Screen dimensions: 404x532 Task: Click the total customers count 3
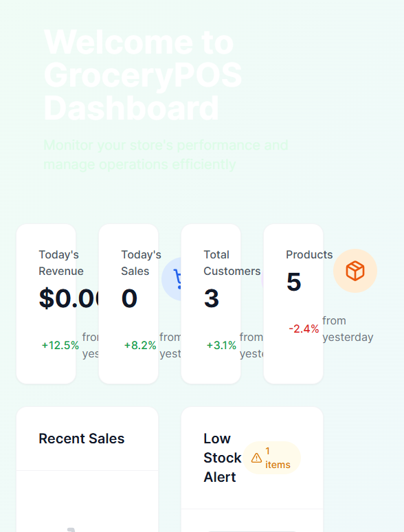(x=212, y=298)
